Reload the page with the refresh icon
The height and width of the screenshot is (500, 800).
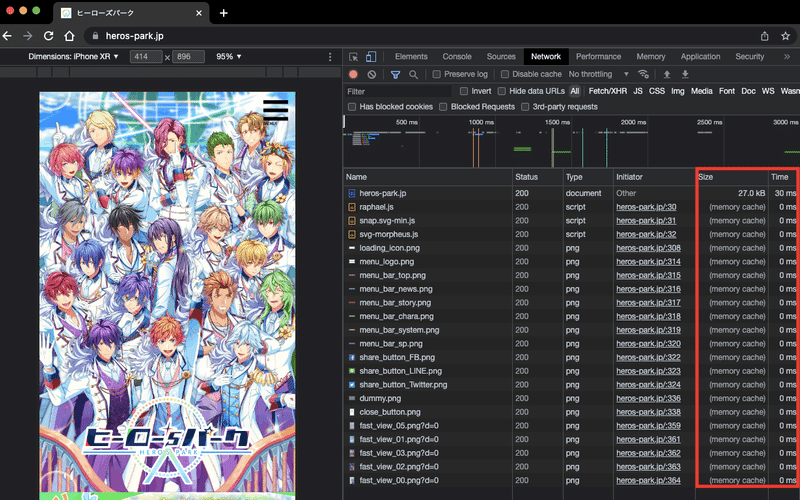(x=48, y=36)
